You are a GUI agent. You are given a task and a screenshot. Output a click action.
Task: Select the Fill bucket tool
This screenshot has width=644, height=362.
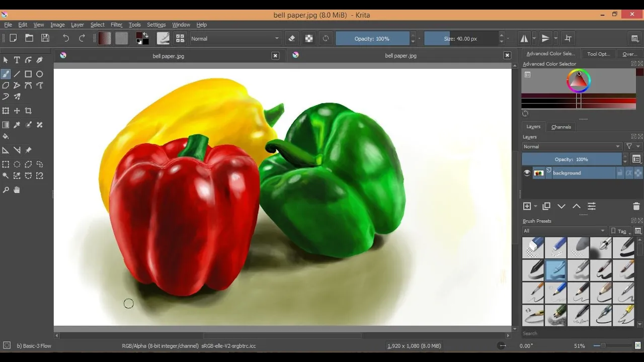click(6, 136)
